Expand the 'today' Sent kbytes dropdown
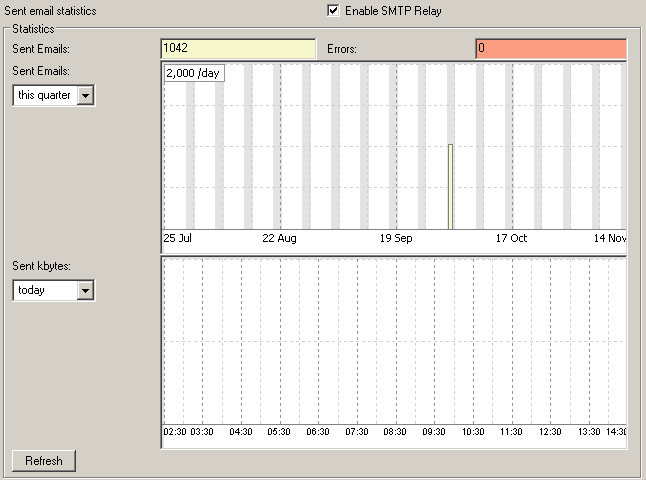Image resolution: width=646 pixels, height=480 pixels. click(85, 290)
